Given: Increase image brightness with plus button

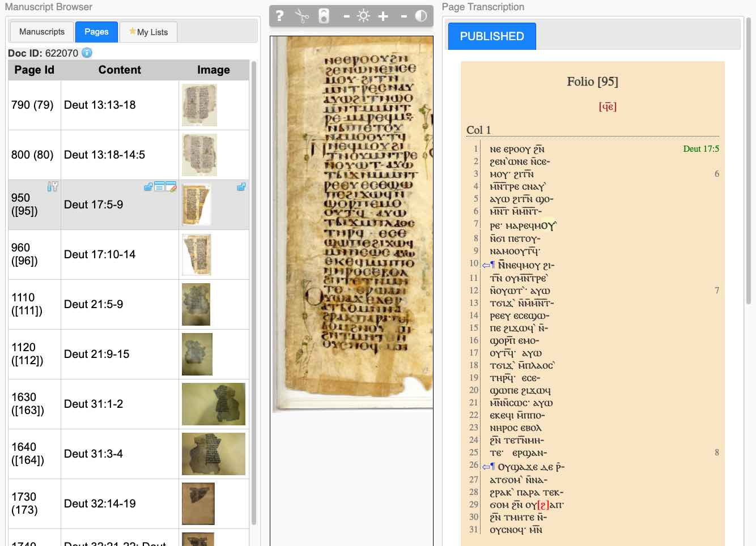Looking at the screenshot, I should (383, 16).
